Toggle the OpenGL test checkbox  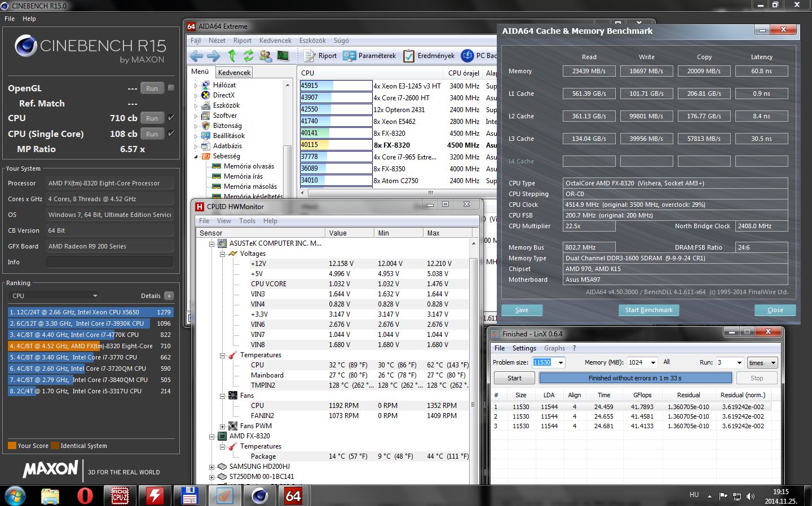tap(171, 88)
